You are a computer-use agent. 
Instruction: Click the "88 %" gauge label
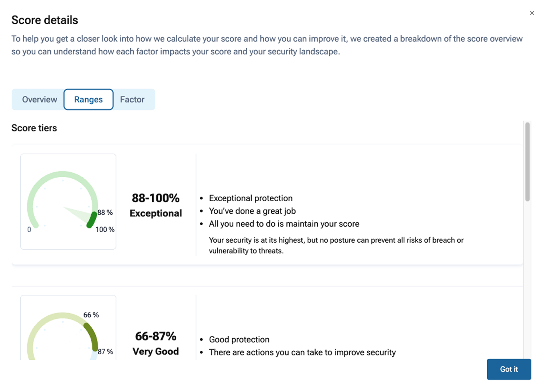[x=105, y=213]
